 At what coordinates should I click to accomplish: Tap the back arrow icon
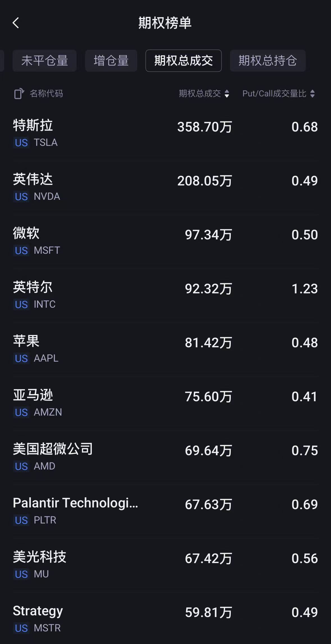(16, 23)
